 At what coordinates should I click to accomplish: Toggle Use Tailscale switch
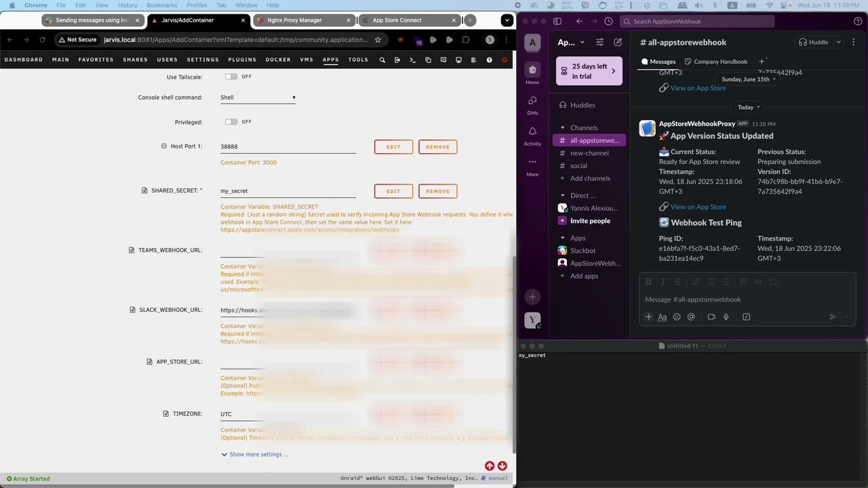[x=231, y=77]
